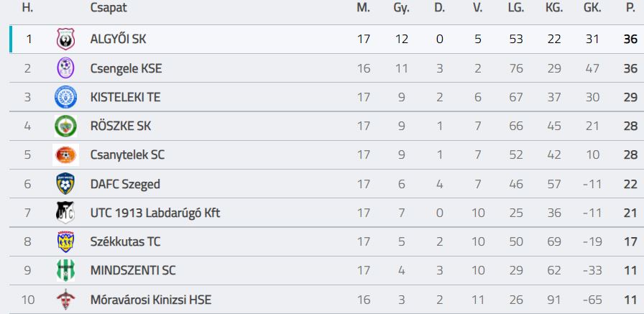This screenshot has height=314, width=644.
Task: Click the Csapat column header
Action: 109,9
